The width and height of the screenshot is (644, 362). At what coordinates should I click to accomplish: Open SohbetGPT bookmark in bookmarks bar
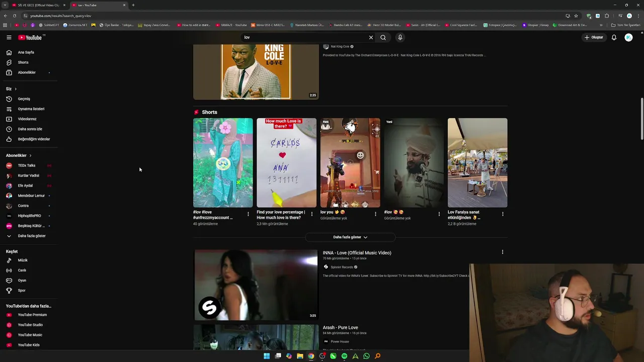click(x=49, y=25)
